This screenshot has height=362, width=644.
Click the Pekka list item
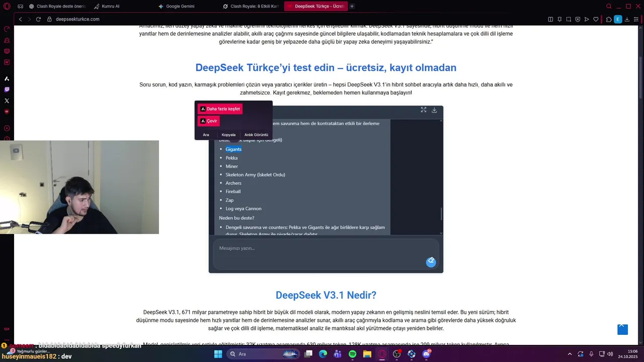(231, 158)
